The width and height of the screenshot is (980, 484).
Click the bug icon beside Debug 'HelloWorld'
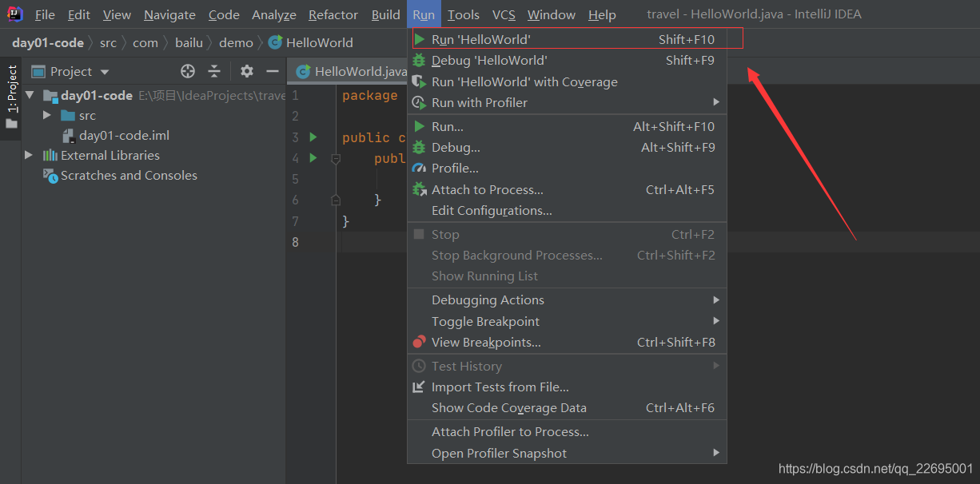(419, 60)
